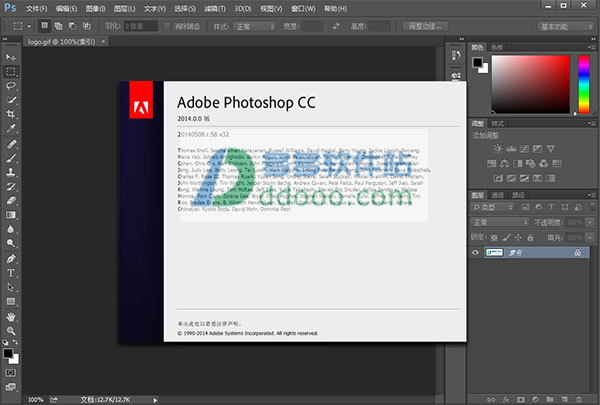Open the layer fill dropdown arrow

tap(590, 238)
